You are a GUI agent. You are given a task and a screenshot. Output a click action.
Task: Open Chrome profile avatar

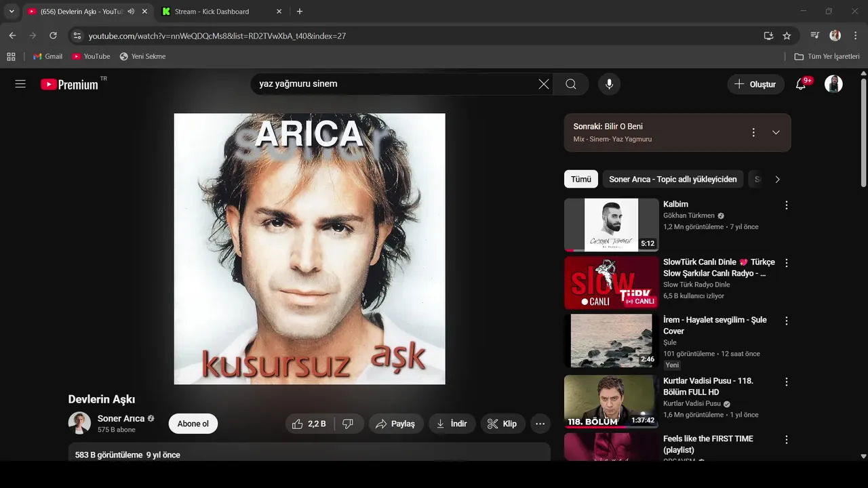[x=835, y=36]
